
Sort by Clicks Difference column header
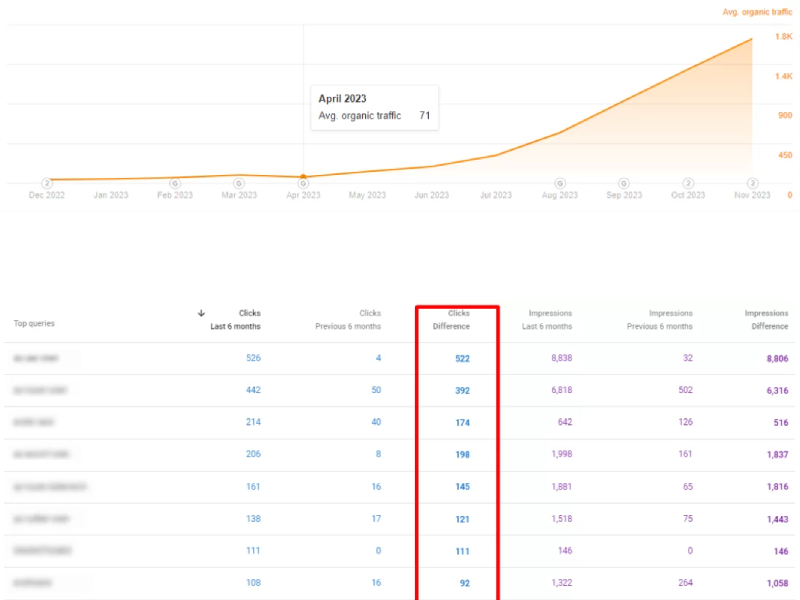click(458, 320)
